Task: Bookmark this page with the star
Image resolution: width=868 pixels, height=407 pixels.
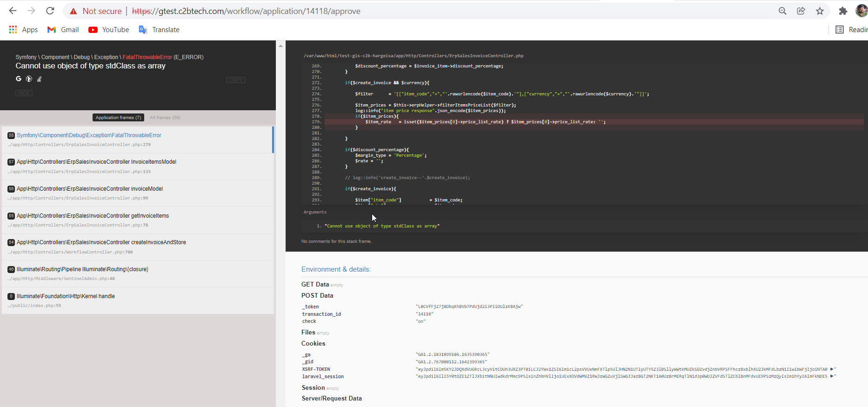Action: [x=820, y=11]
